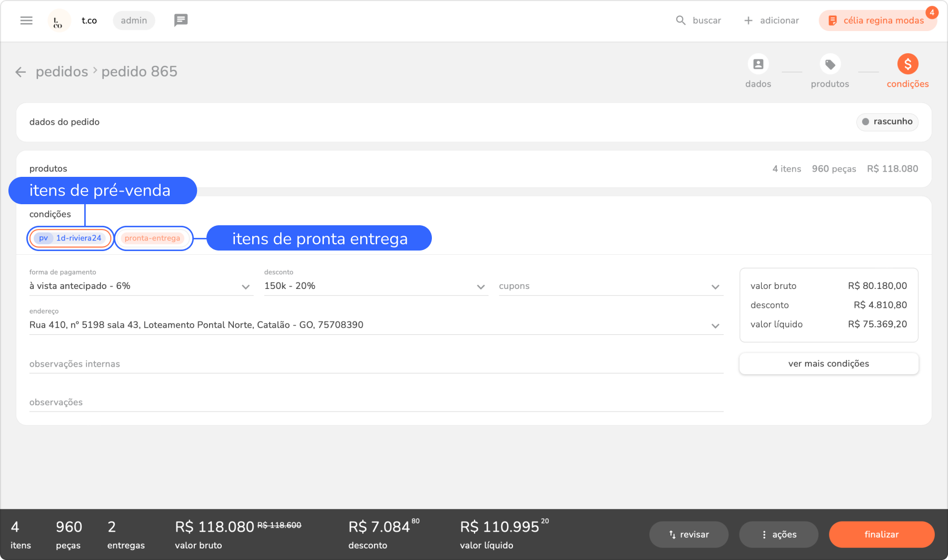Expand the cupons dropdown
Viewport: 948px width, 560px height.
pyautogui.click(x=715, y=287)
